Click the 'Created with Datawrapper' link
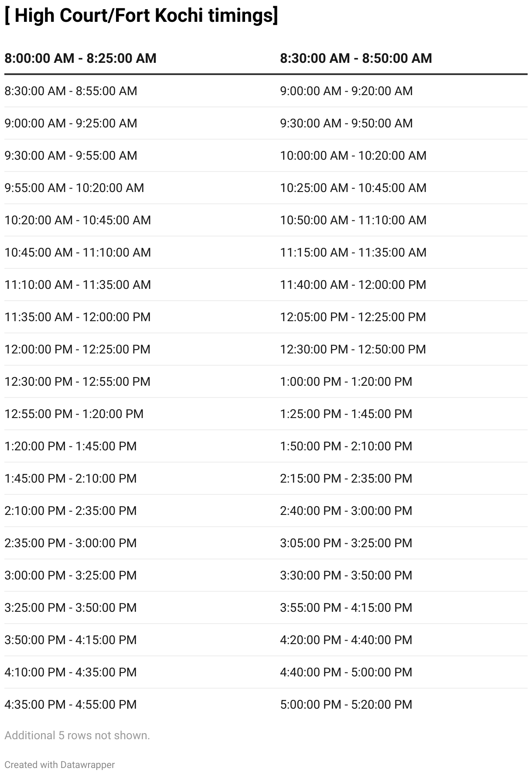The height and width of the screenshot is (775, 532). click(x=60, y=765)
